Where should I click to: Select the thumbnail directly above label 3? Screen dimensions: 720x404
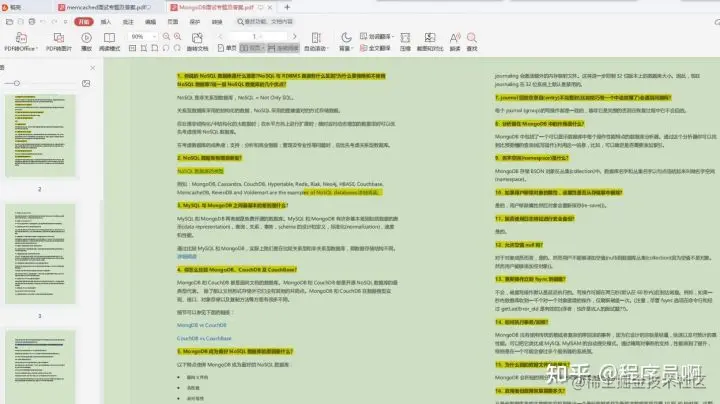click(40, 254)
